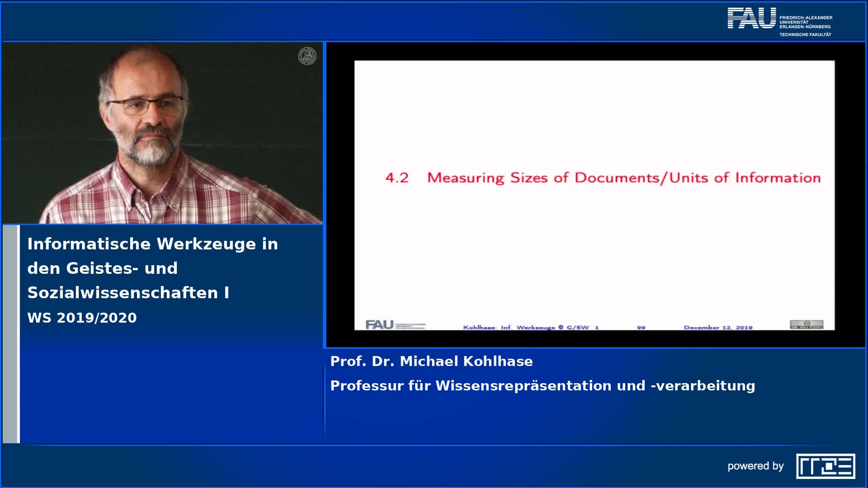Click the 'WS 2019/2020' semester label
The image size is (868, 488).
[82, 318]
